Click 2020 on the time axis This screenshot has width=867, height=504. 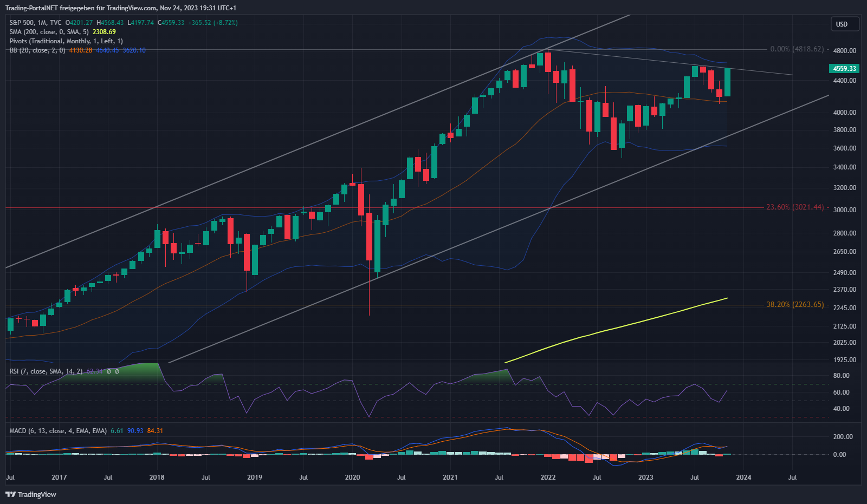(x=352, y=477)
